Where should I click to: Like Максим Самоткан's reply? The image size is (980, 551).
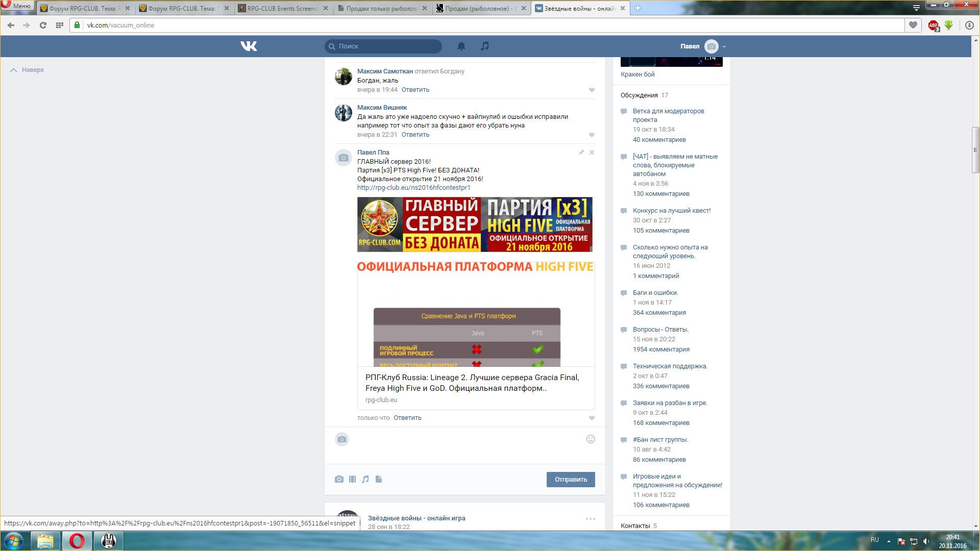tap(592, 90)
